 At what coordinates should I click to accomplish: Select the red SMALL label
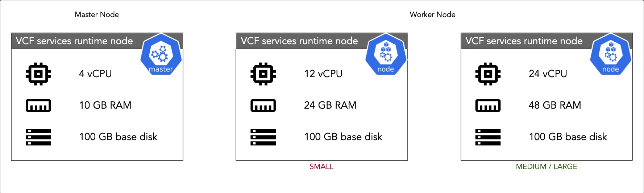(321, 167)
